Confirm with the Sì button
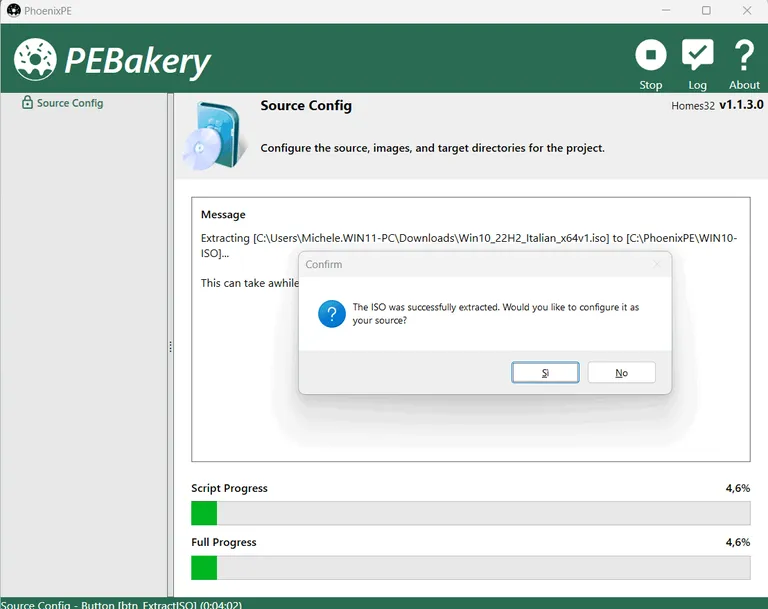The height and width of the screenshot is (609, 768). click(x=545, y=372)
